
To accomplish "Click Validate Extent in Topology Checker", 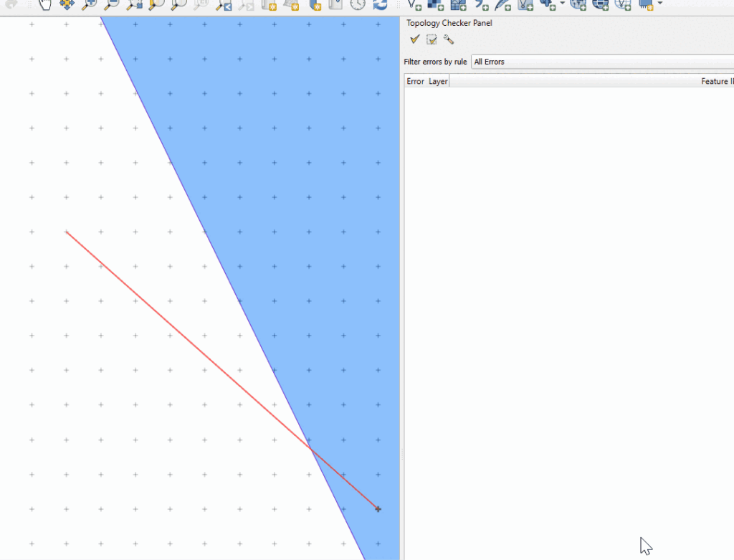I will coord(432,39).
